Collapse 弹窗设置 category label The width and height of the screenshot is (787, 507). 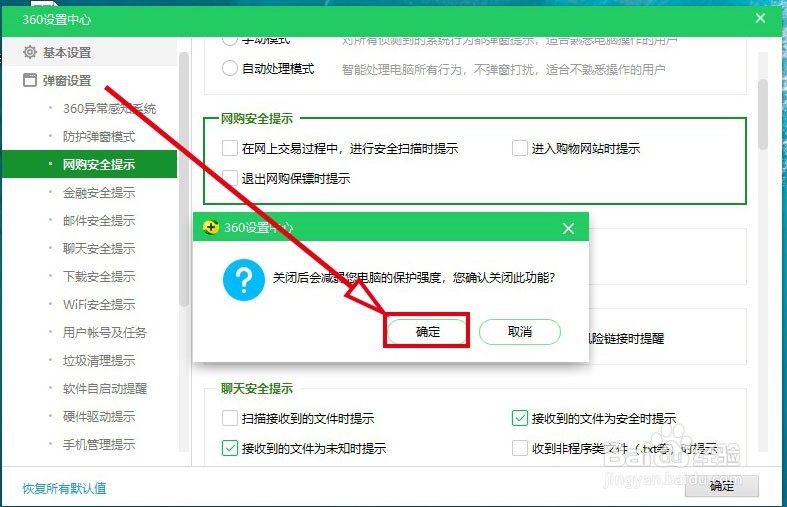(x=67, y=81)
